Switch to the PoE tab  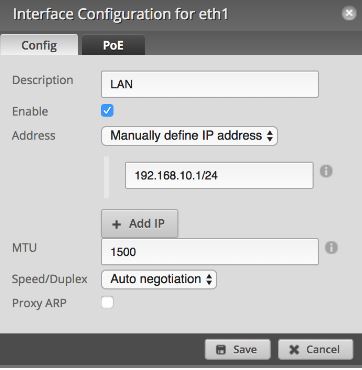point(113,45)
